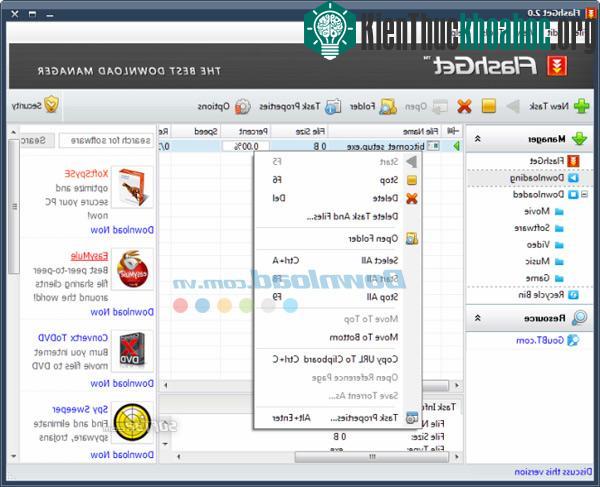Switch to the Task Info tab

point(440,407)
